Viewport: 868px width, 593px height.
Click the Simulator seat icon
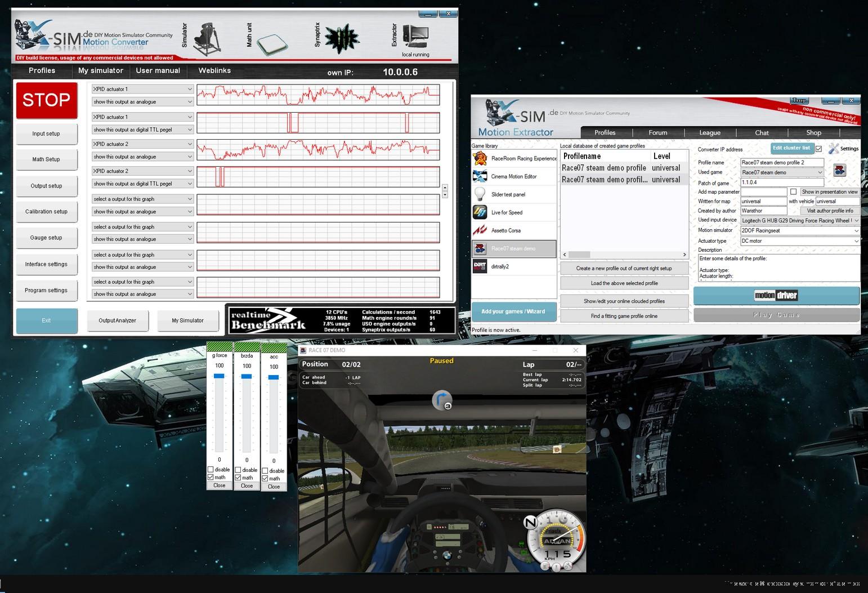(x=207, y=39)
